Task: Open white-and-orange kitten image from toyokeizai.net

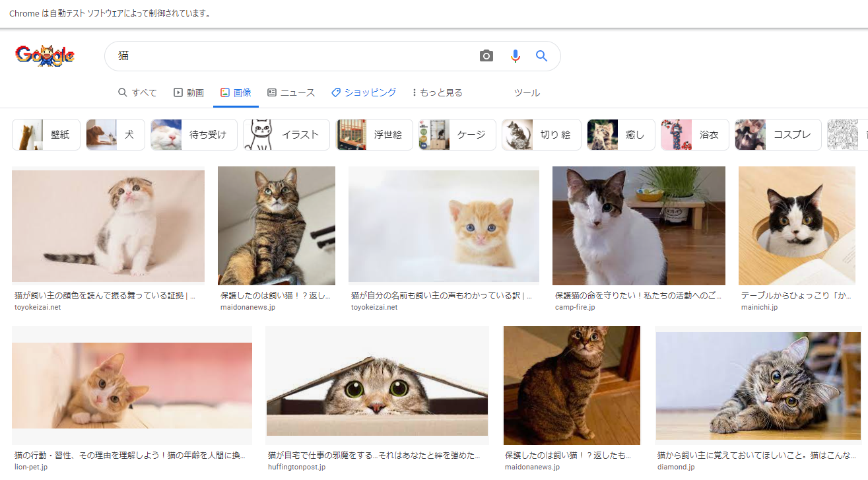Action: click(x=108, y=226)
